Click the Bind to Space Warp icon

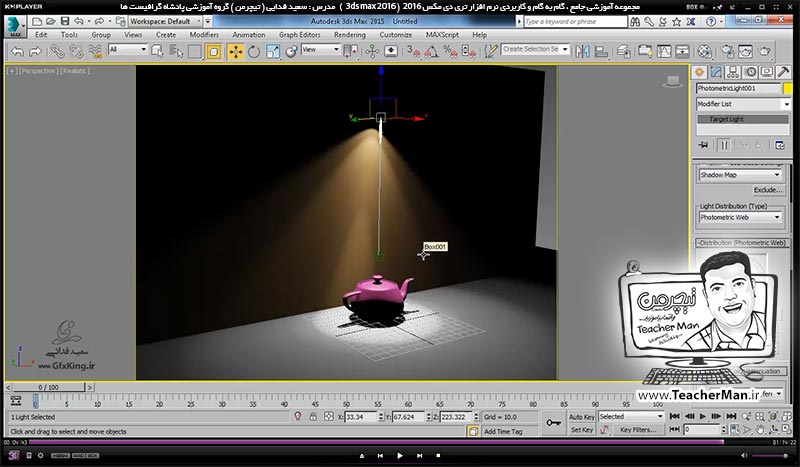pos(95,51)
